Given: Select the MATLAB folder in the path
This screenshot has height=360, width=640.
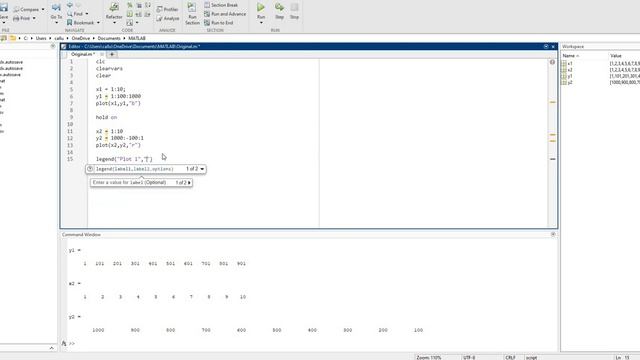Looking at the screenshot, I should [x=137, y=38].
